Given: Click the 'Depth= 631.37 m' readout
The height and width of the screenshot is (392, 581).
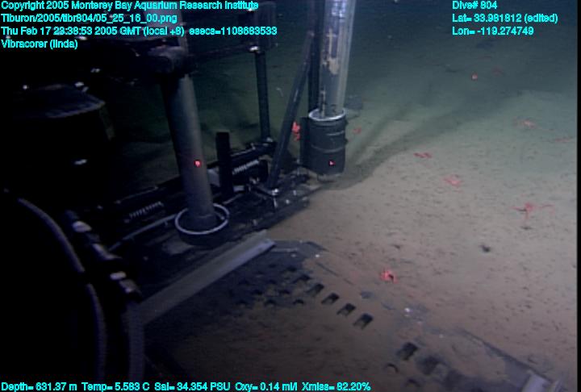Looking at the screenshot, I should click(x=39, y=387).
